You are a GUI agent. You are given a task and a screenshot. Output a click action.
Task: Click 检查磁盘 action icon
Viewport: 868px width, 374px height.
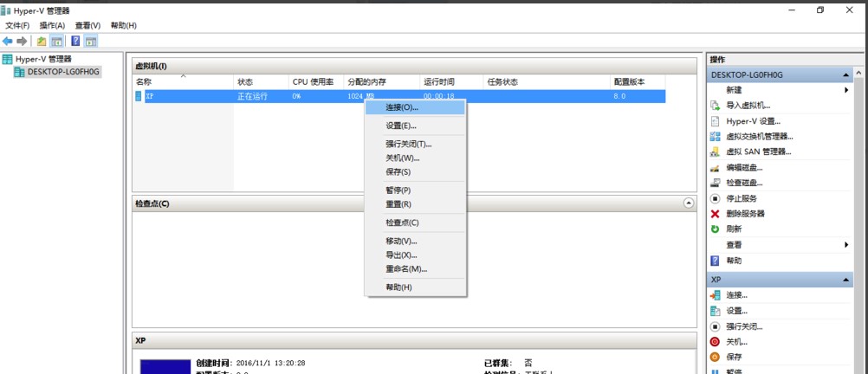[x=716, y=184]
